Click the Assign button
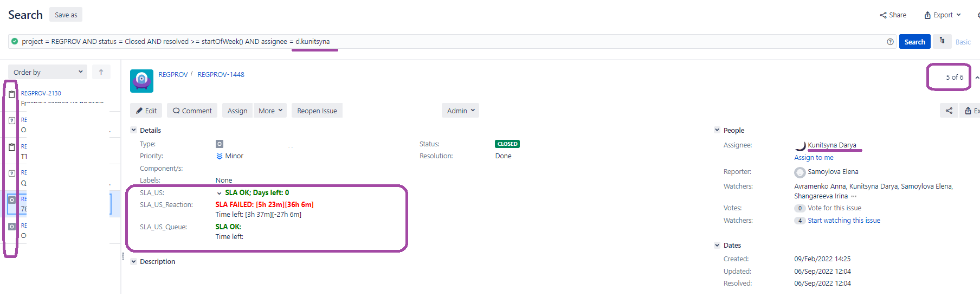Image resolution: width=980 pixels, height=303 pixels. (x=237, y=111)
